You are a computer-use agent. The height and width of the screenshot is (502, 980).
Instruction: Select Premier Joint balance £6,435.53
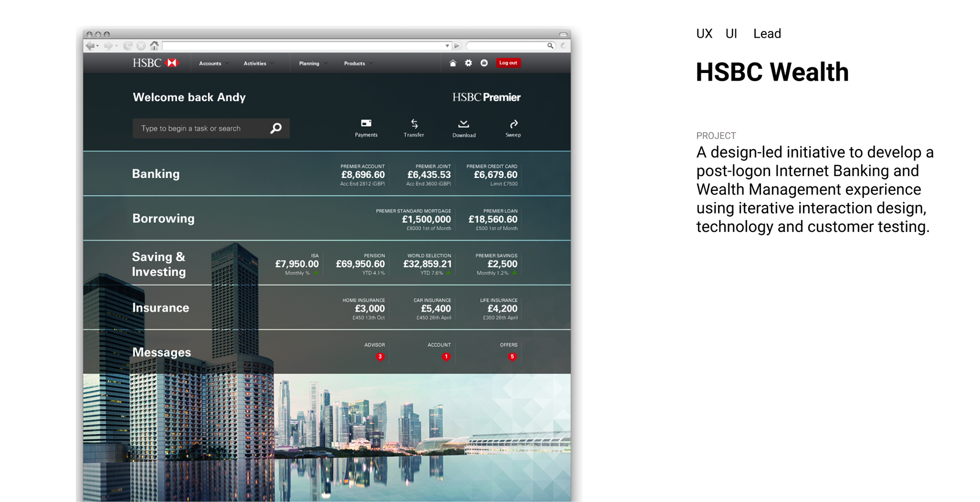[x=428, y=175]
